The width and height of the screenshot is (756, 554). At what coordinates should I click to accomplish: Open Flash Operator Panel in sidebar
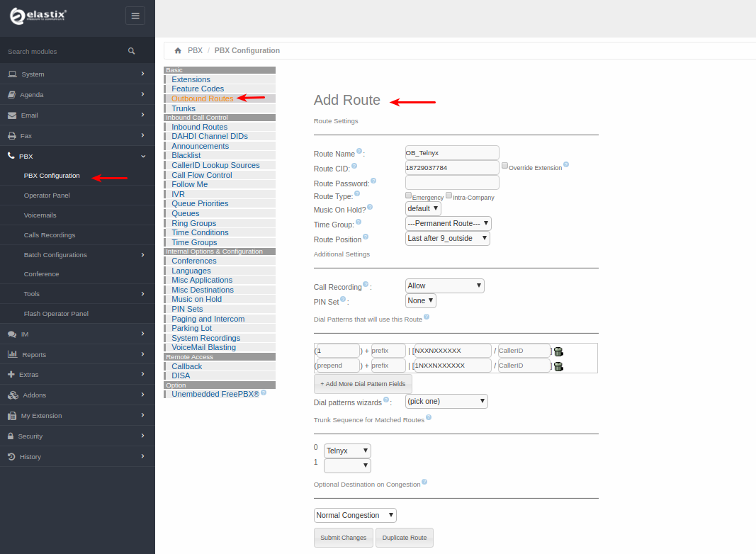56,313
